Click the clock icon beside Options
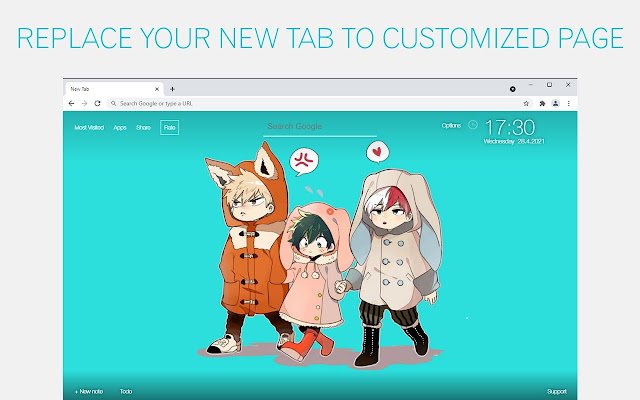The image size is (640, 400). 473,125
